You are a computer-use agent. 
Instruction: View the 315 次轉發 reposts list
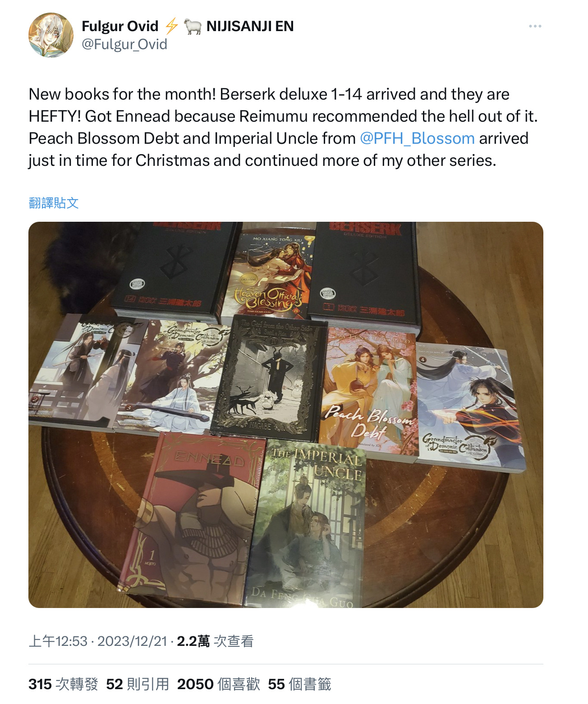click(63, 684)
